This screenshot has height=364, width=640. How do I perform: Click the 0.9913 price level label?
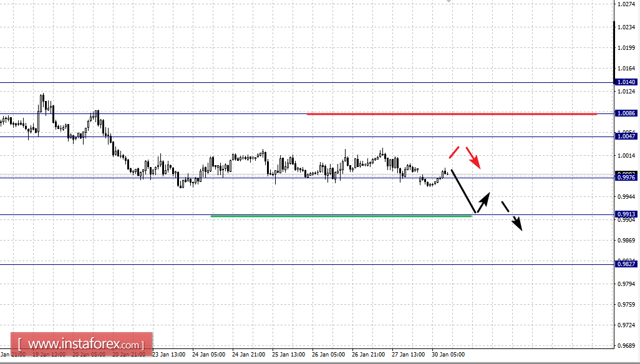tap(626, 214)
